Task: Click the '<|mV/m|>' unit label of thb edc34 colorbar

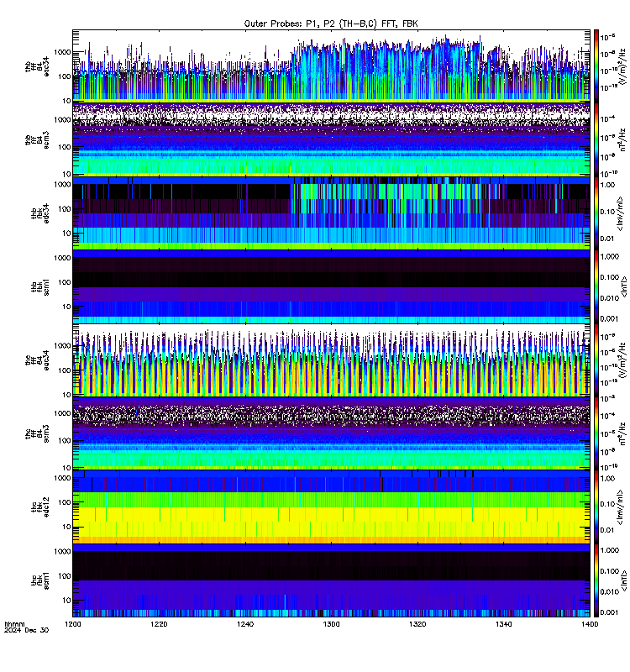Action: tap(621, 213)
